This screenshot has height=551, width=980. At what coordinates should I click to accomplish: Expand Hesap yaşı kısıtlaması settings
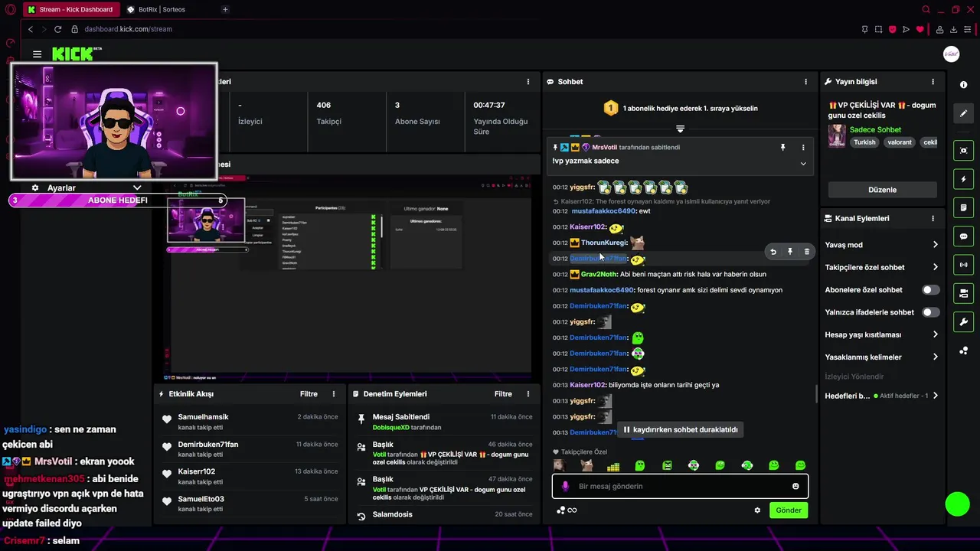point(935,334)
